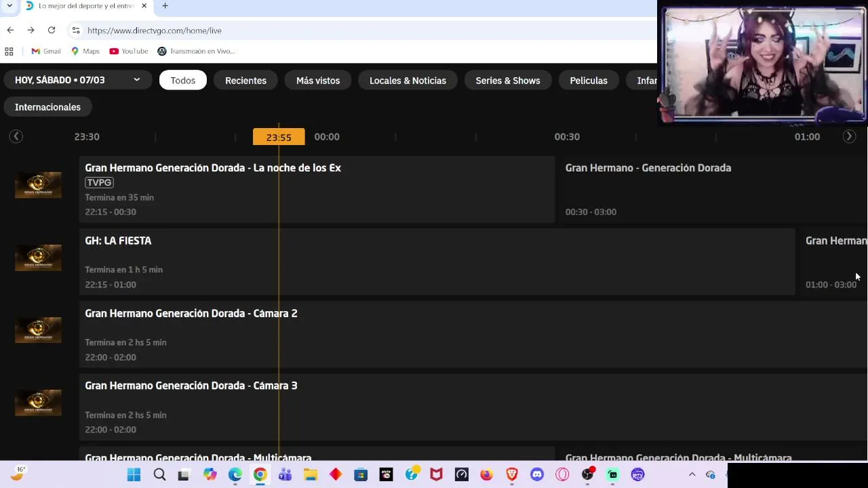Viewport: 868px width, 488px height.
Task: Launch Copilot from the taskbar
Action: click(210, 474)
